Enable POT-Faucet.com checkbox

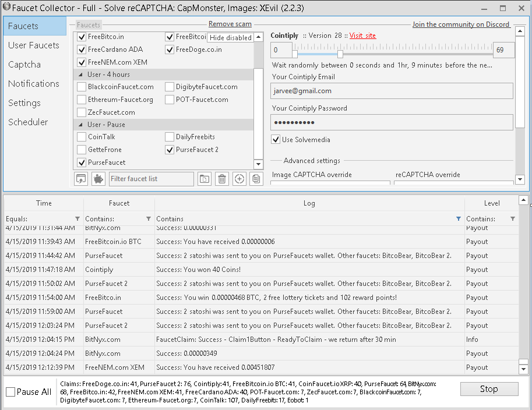pyautogui.click(x=170, y=100)
